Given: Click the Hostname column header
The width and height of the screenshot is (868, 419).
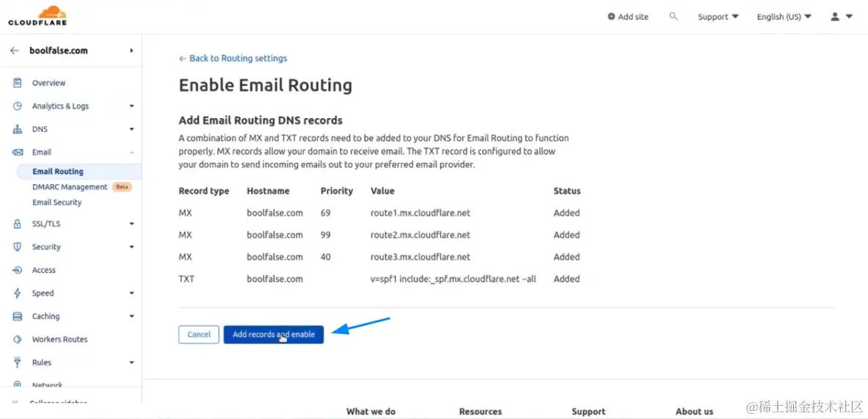Looking at the screenshot, I should 268,191.
